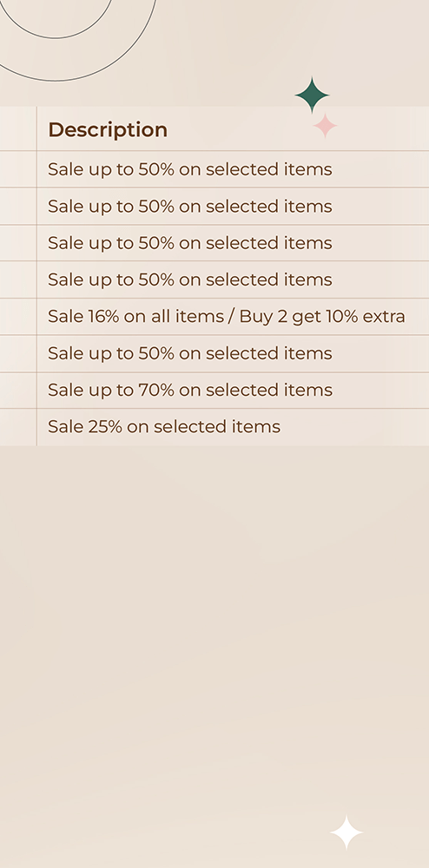The image size is (429, 868).
Task: Click the 'Buy 2 get 10% extra' text
Action: [322, 317]
